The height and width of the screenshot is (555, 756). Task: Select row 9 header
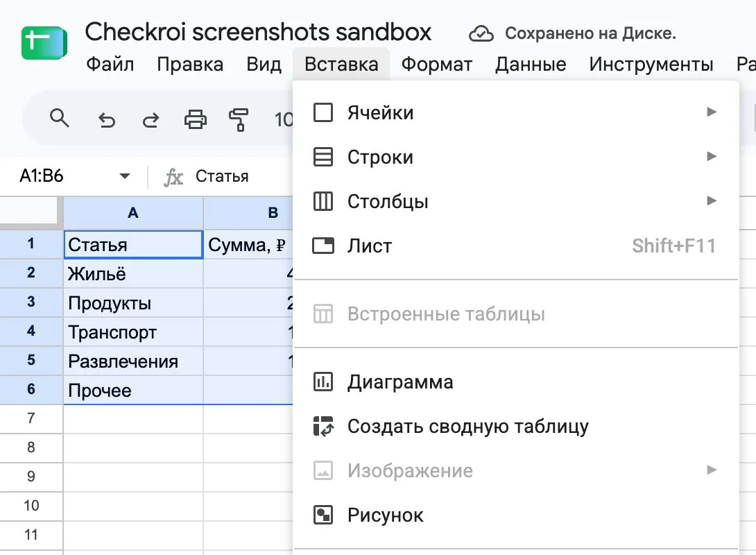(31, 477)
